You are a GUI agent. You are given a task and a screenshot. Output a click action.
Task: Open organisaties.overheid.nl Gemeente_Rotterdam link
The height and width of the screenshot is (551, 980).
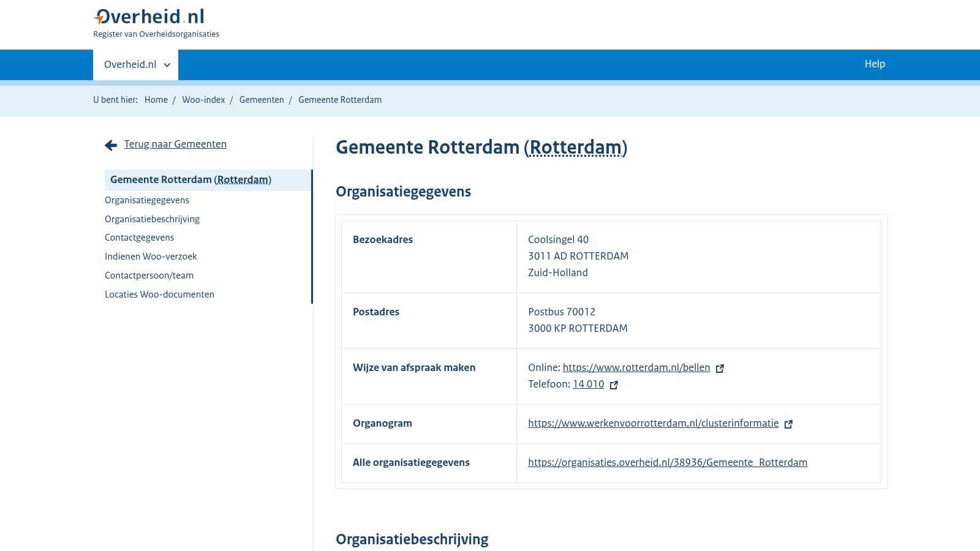click(668, 462)
